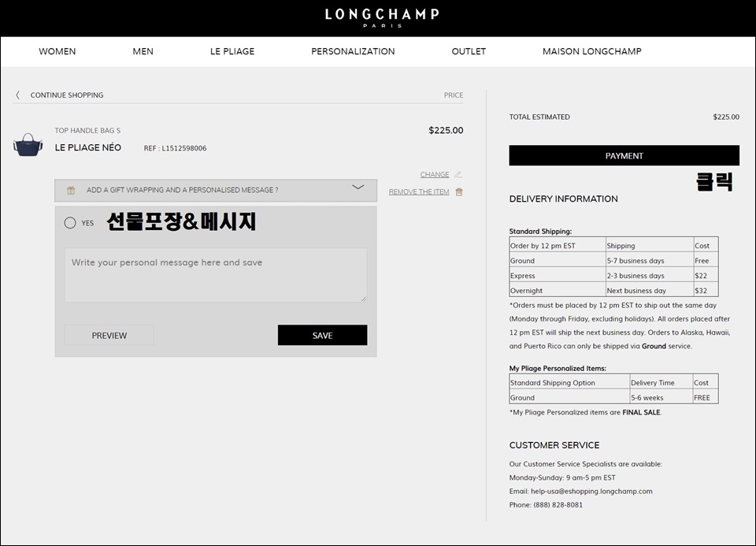Click the personal message text area
The width and height of the screenshot is (756, 546).
(x=216, y=276)
